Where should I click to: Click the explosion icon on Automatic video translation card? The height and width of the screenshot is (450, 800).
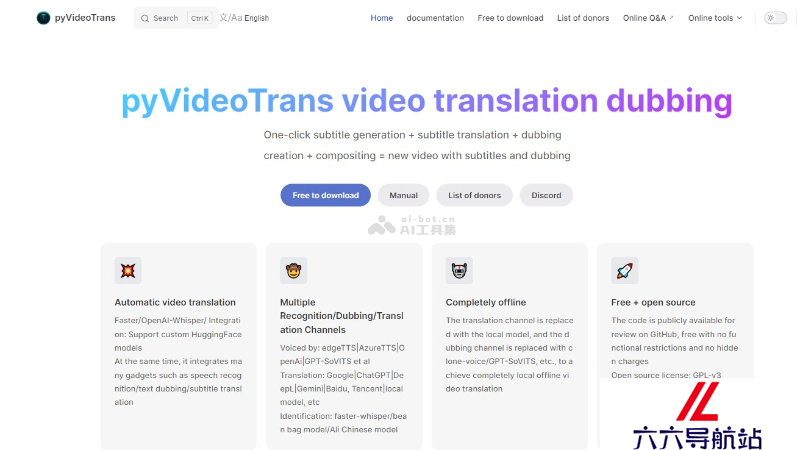[x=128, y=270]
